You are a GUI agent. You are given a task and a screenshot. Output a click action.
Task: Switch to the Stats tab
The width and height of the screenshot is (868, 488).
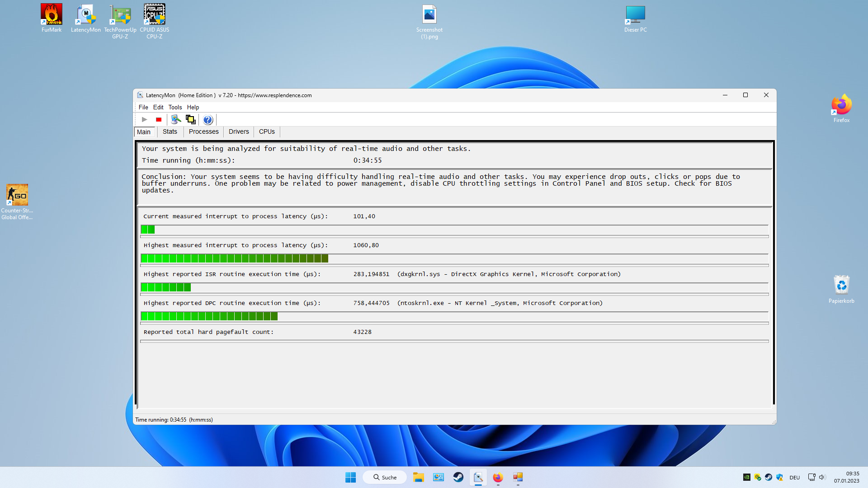point(170,131)
